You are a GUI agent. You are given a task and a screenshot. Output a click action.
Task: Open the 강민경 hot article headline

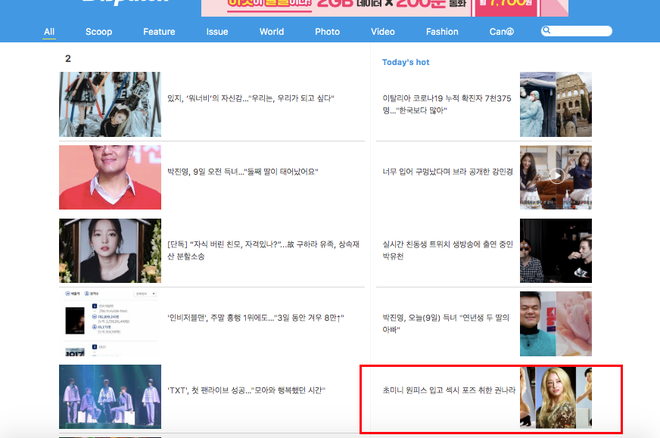(447, 172)
